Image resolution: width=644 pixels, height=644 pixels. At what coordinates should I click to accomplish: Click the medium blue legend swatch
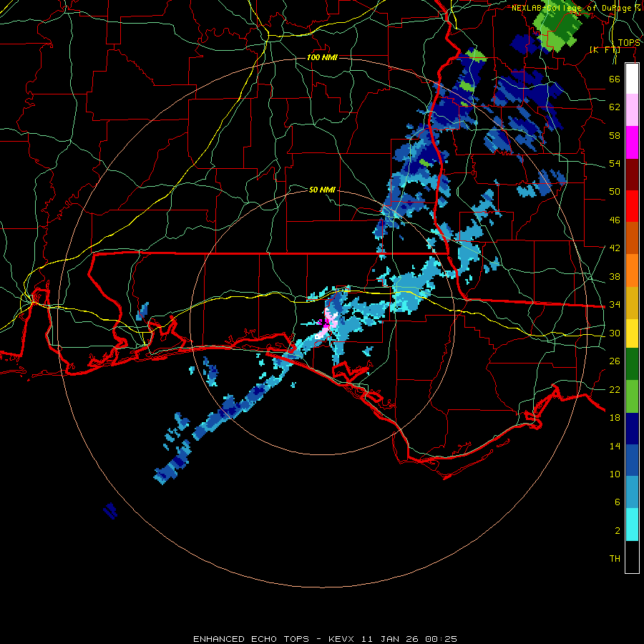(632, 460)
